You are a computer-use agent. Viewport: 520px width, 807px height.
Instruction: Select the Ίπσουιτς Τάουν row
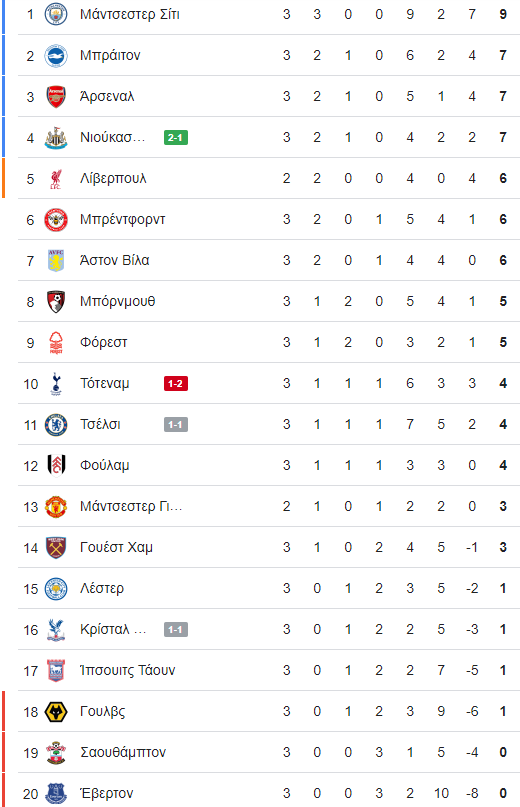(x=269, y=671)
